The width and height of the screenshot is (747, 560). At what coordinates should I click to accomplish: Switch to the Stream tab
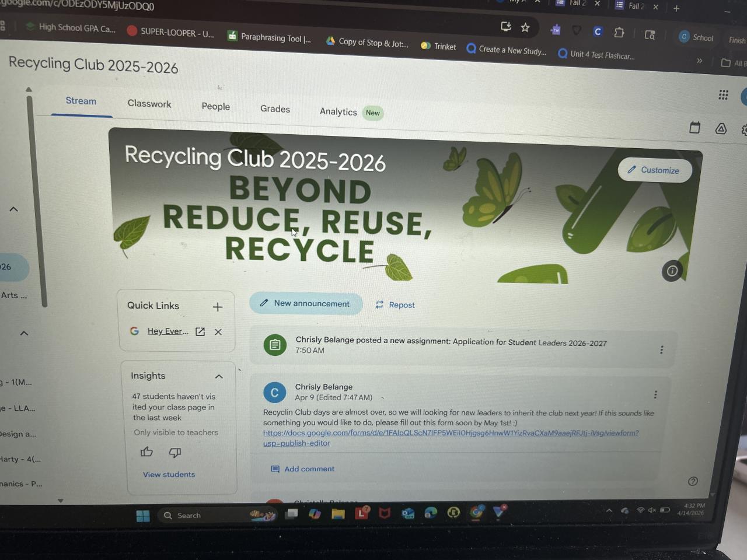[81, 101]
